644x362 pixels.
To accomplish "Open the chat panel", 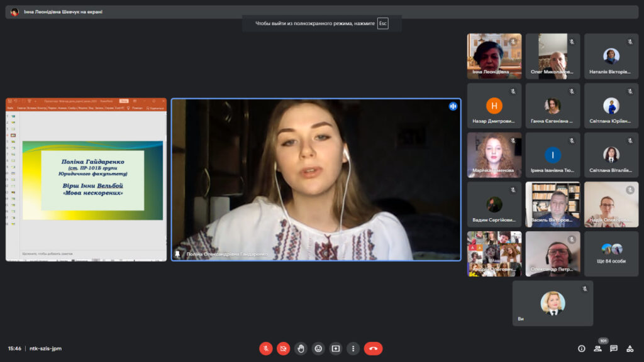I will coord(614,348).
